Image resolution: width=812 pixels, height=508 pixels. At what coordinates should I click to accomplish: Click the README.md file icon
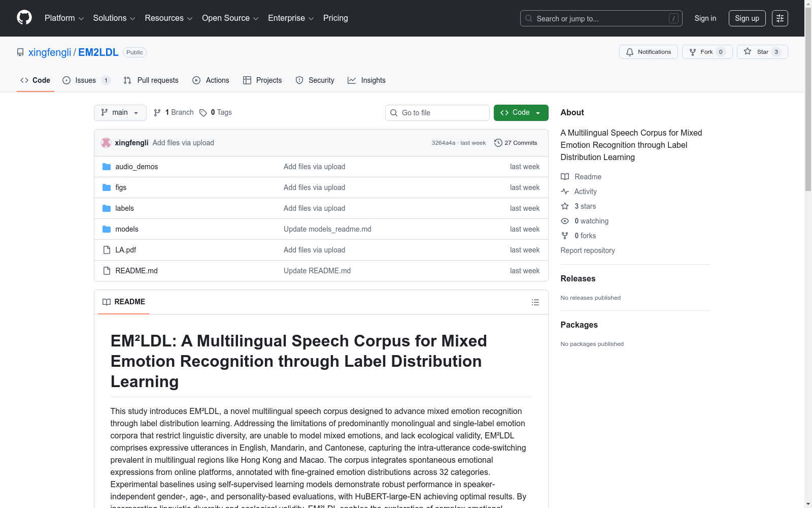(107, 271)
